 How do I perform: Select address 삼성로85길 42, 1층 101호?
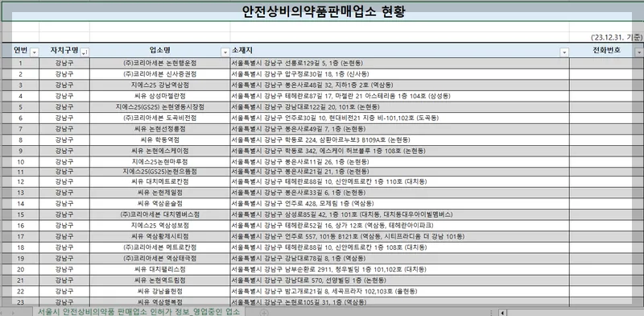point(399,214)
